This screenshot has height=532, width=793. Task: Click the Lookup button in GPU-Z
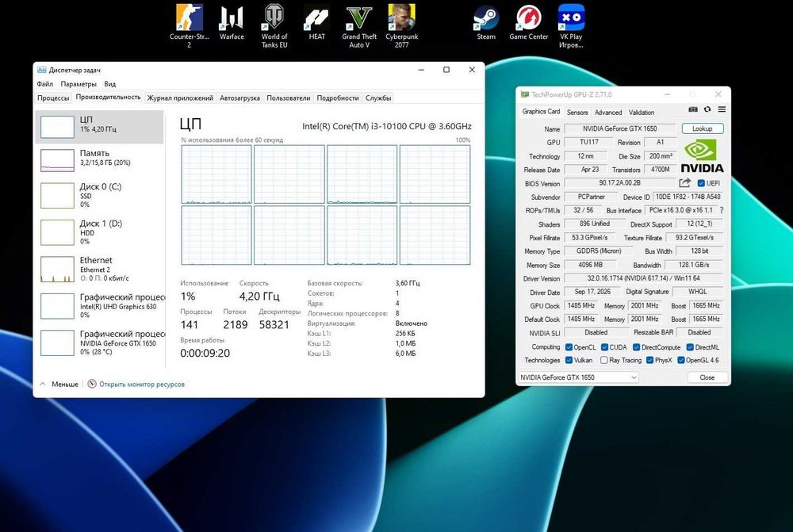(702, 128)
